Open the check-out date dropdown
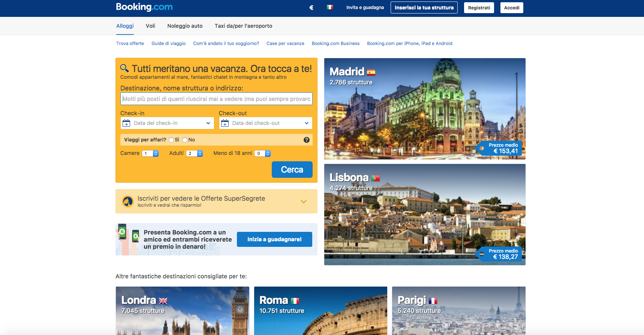The image size is (644, 335). coord(266,123)
